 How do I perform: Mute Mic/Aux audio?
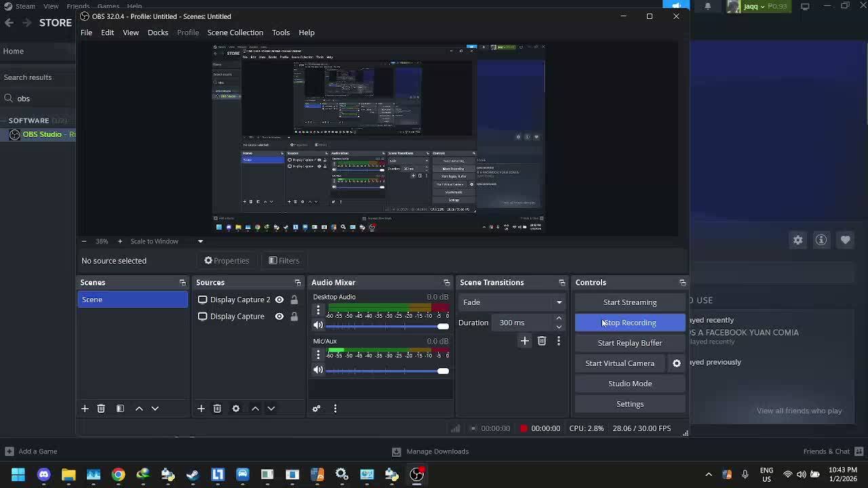tap(318, 370)
